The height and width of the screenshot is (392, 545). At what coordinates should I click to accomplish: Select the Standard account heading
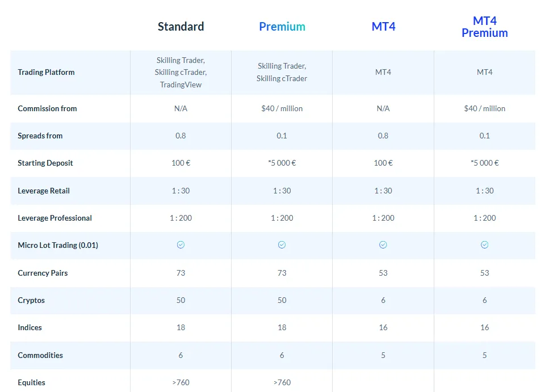(x=181, y=27)
